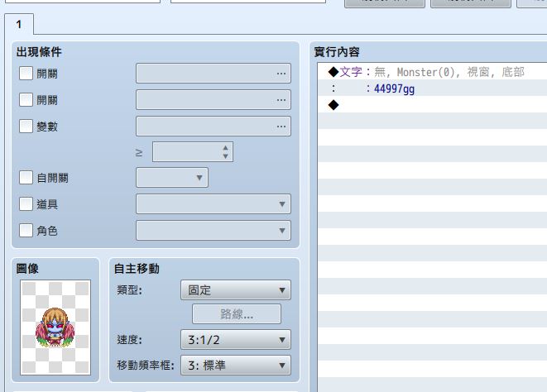Enable the second 開關 condition checkbox
547x392 pixels.
pos(26,100)
